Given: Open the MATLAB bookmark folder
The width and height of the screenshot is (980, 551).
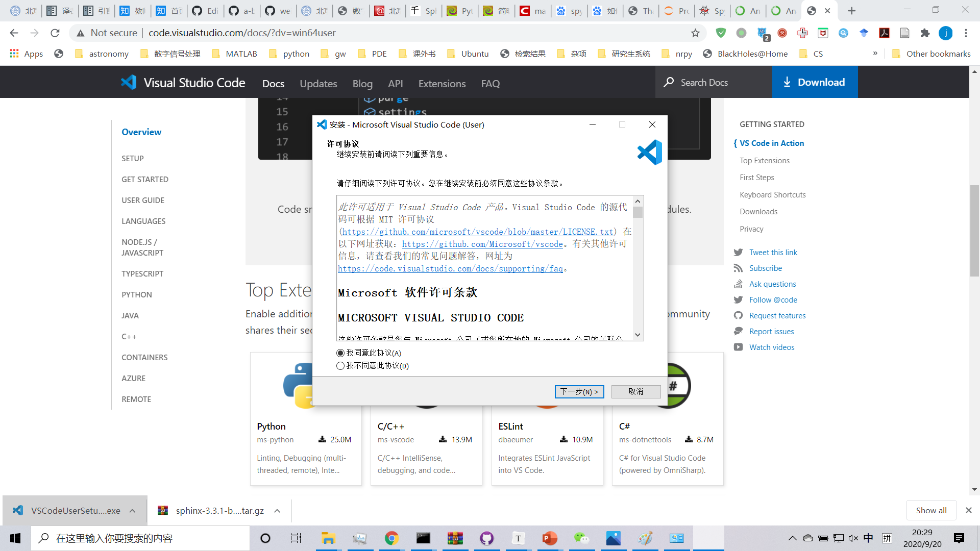Looking at the screenshot, I should 234,54.
